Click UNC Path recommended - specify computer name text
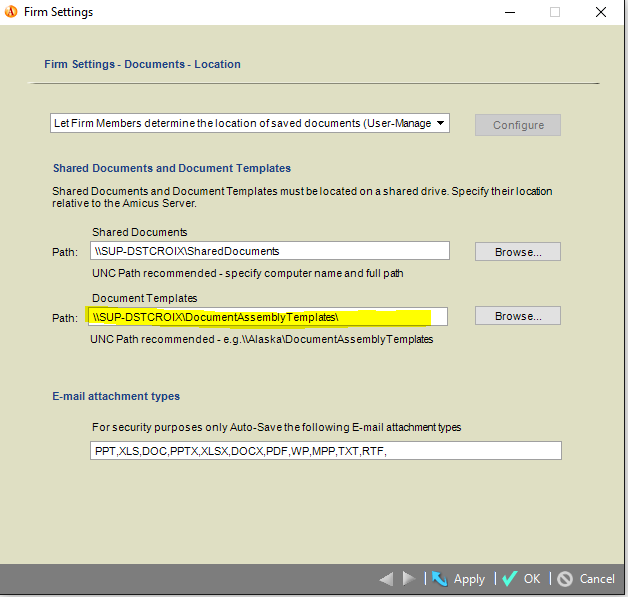The width and height of the screenshot is (628, 597). [248, 273]
